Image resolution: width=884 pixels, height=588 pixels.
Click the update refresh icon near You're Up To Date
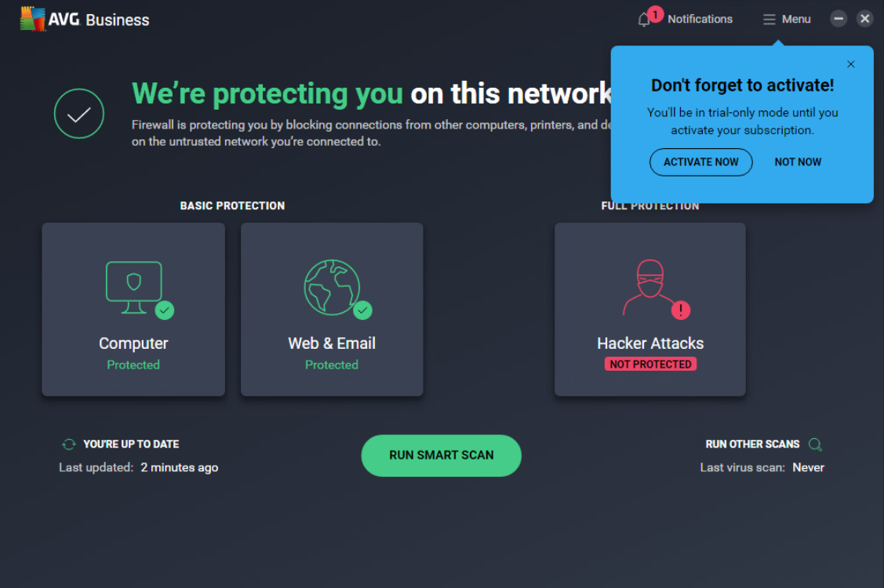(67, 444)
